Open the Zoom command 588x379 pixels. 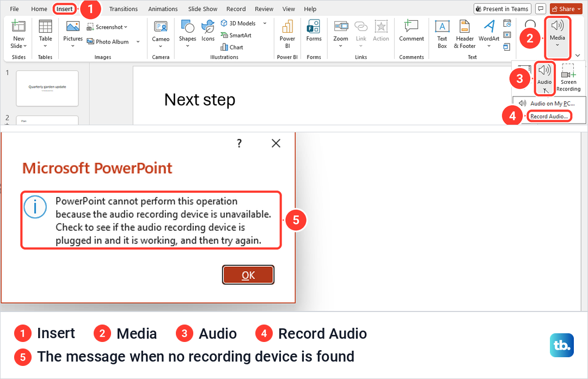click(x=340, y=33)
